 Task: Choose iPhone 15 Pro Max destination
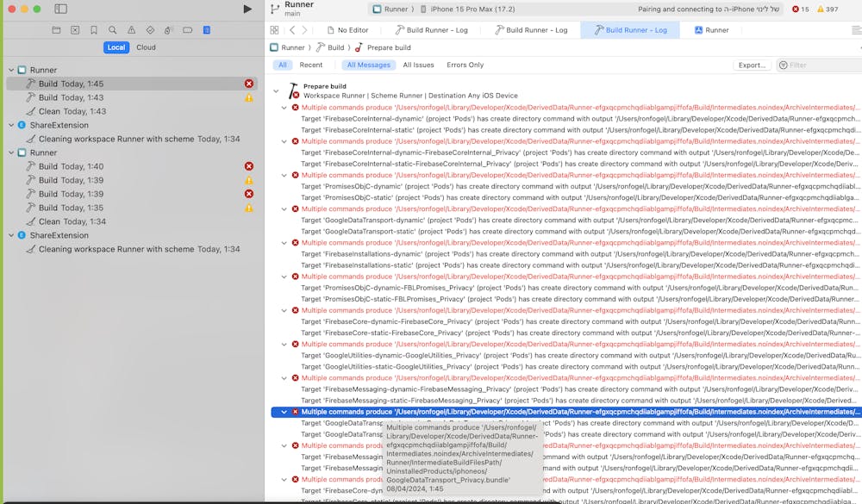468,9
